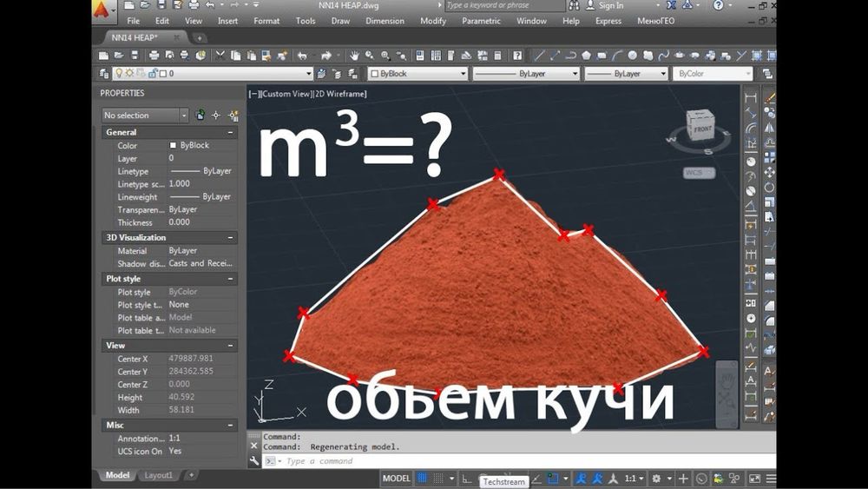868x489 pixels.
Task: Click the New drawing icon in toolbar
Action: click(103, 56)
